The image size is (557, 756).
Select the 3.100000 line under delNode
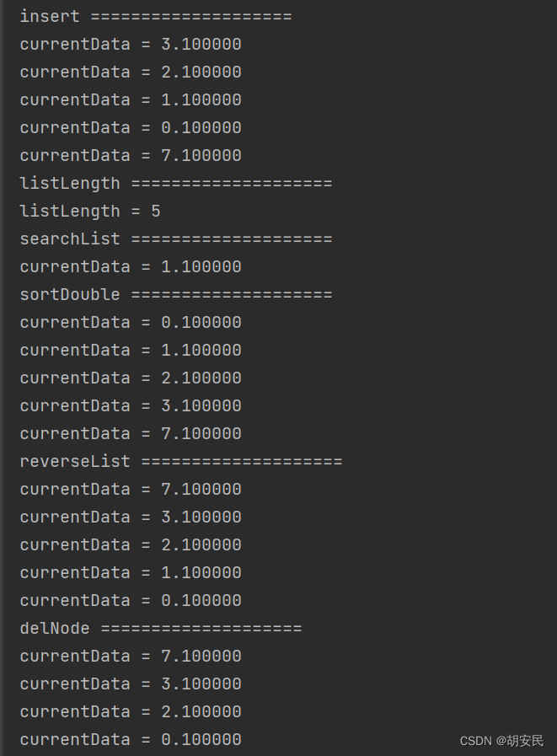point(131,684)
